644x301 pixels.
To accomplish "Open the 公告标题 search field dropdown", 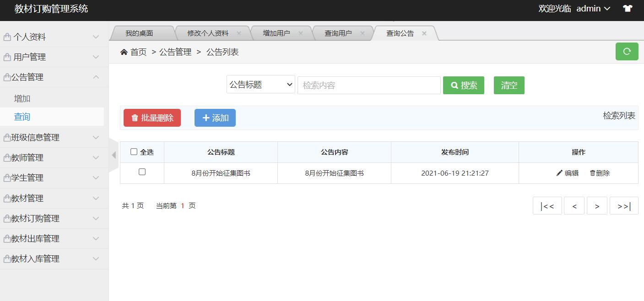I will point(260,85).
